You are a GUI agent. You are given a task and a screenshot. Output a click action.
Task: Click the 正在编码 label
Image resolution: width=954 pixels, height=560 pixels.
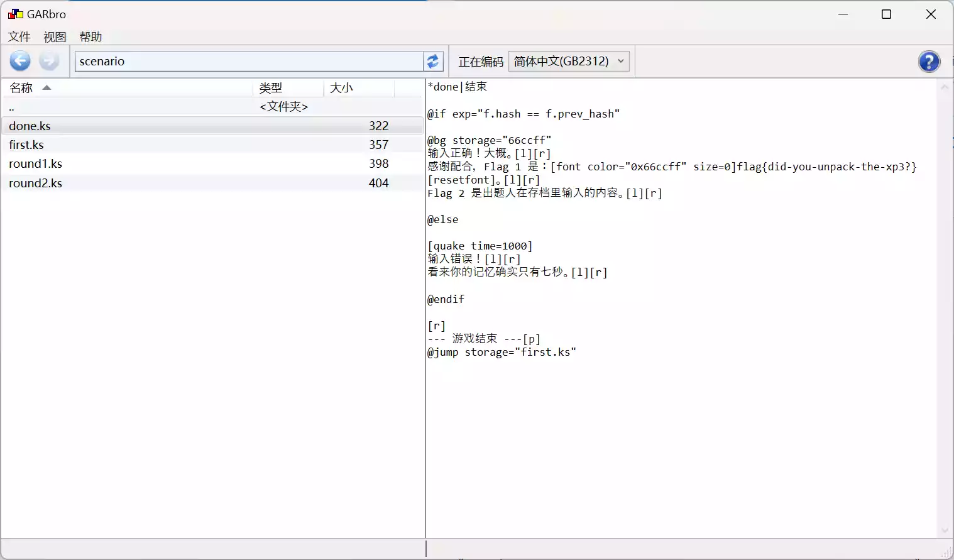click(481, 62)
